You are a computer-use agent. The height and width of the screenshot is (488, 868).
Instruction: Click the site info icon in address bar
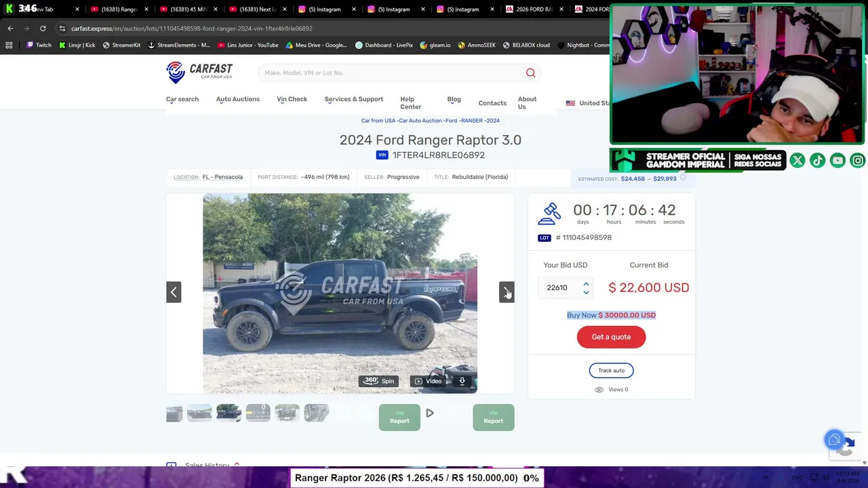pyautogui.click(x=62, y=28)
